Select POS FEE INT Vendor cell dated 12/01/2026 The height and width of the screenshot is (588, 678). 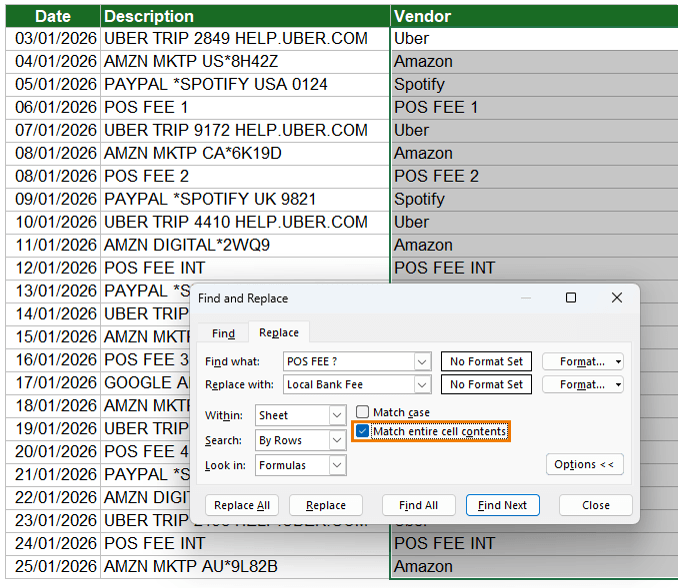[534, 268]
